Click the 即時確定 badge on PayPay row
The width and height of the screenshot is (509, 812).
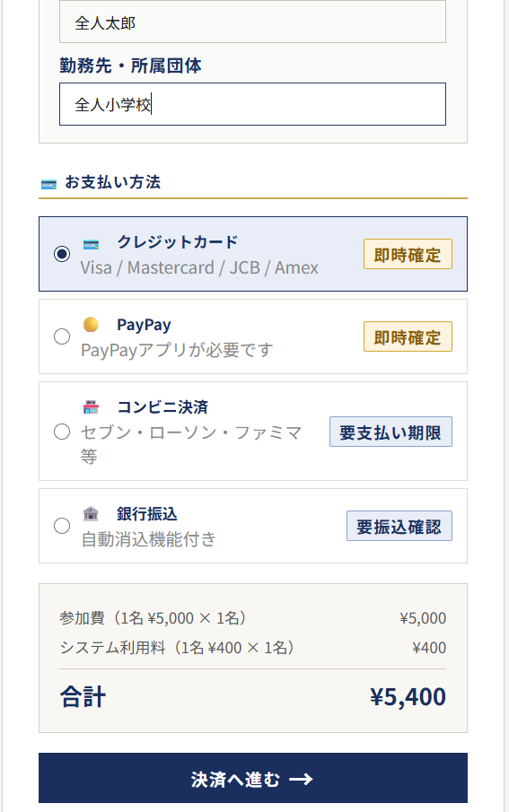pyautogui.click(x=408, y=336)
